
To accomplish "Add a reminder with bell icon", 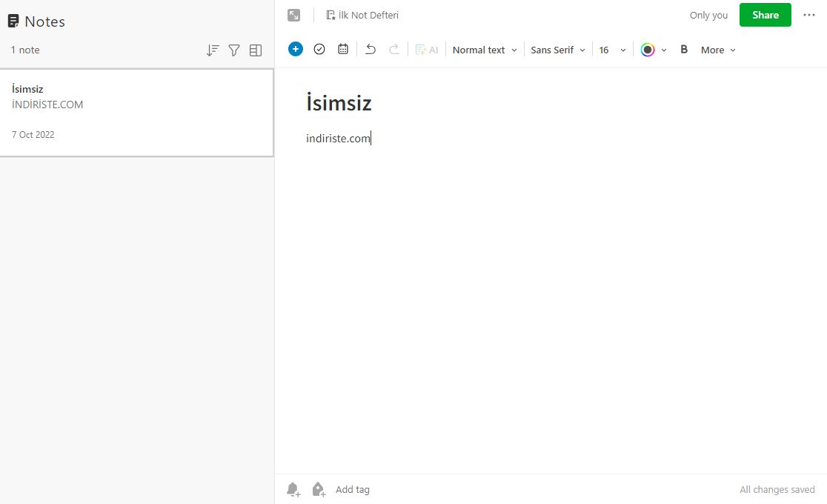I will click(x=293, y=490).
